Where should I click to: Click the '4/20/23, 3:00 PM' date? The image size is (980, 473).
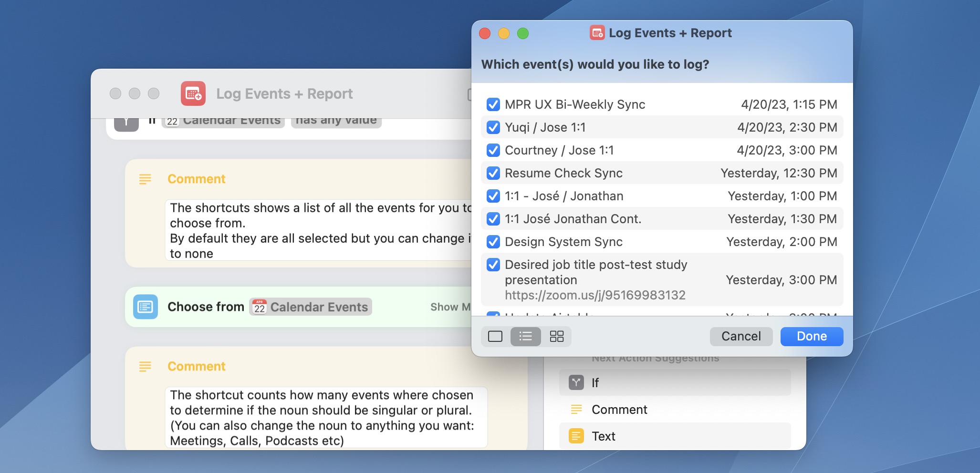pyautogui.click(x=787, y=150)
